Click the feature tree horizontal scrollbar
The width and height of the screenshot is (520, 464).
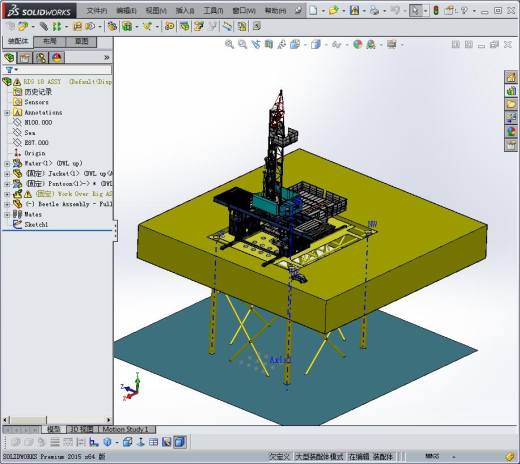(57, 420)
